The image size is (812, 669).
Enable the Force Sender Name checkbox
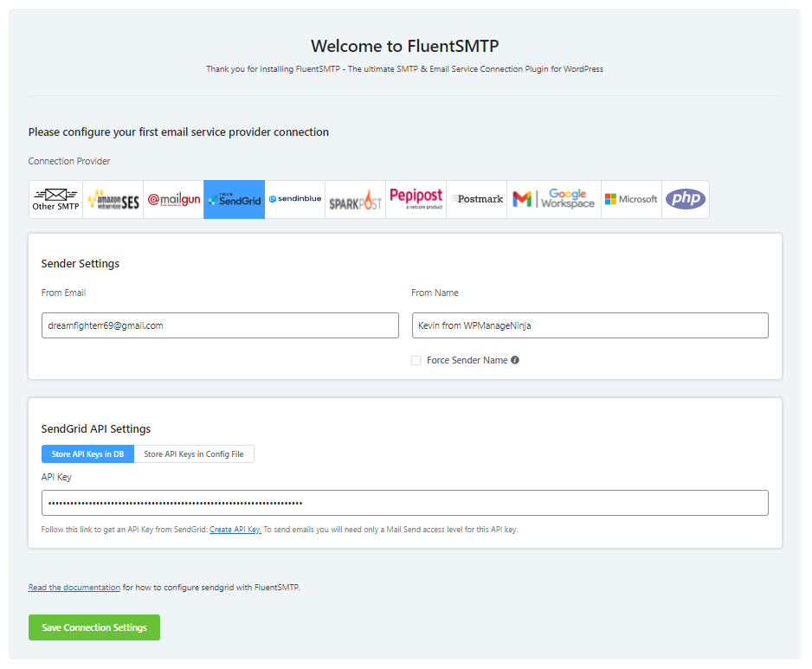coord(415,360)
